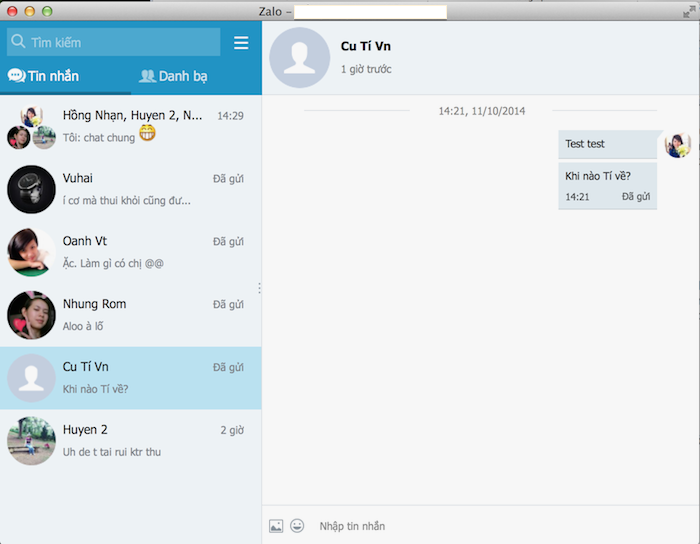This screenshot has height=544, width=700.
Task: Open the Huyen 2 conversation
Action: pyautogui.click(x=131, y=441)
